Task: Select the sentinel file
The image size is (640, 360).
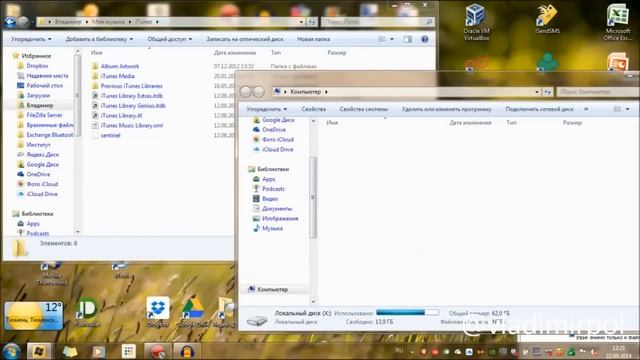Action: 110,135
